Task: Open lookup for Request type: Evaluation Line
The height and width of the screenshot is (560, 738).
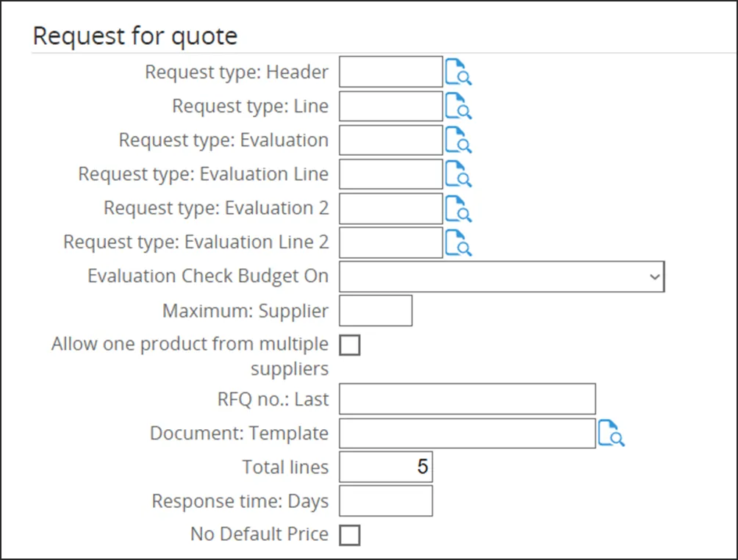Action: click(458, 175)
